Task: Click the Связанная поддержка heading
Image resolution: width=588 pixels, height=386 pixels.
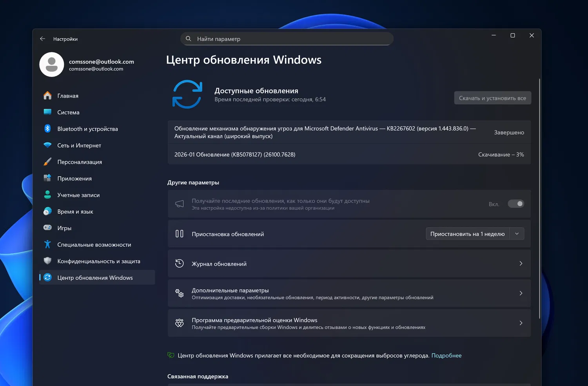Action: coord(198,376)
